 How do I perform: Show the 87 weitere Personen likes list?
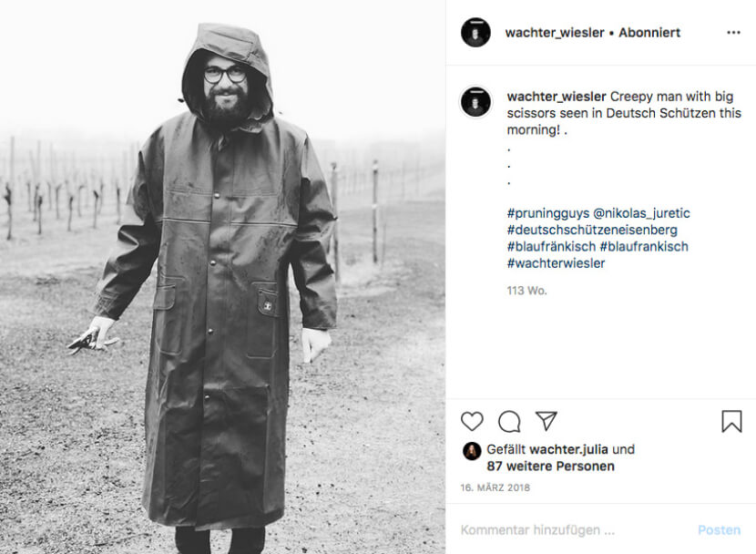coord(550,467)
